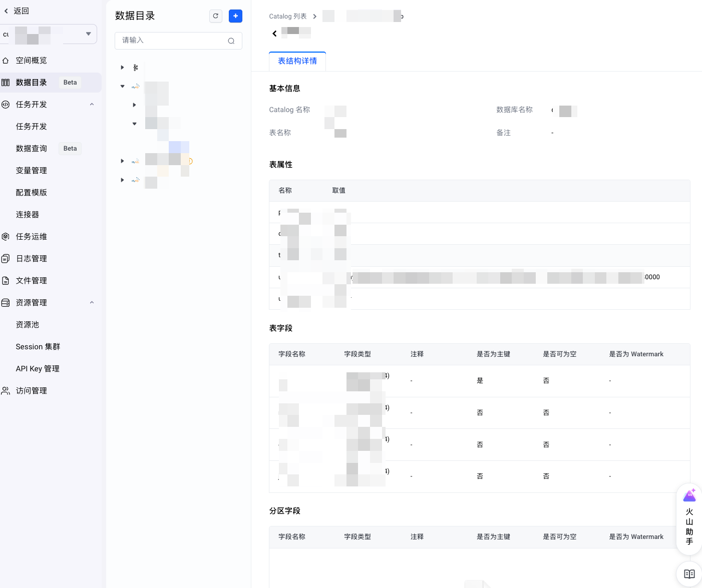Expand the first Kafka catalog tree node

click(x=122, y=68)
